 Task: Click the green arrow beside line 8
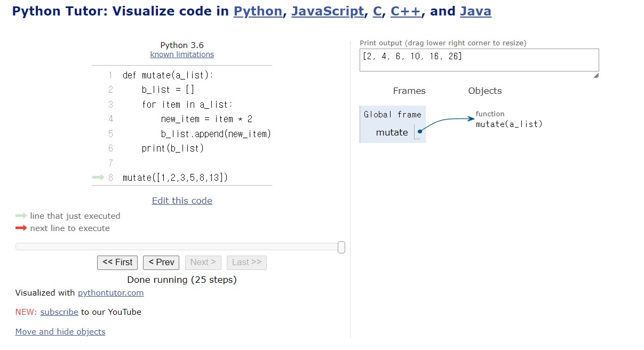(x=98, y=178)
